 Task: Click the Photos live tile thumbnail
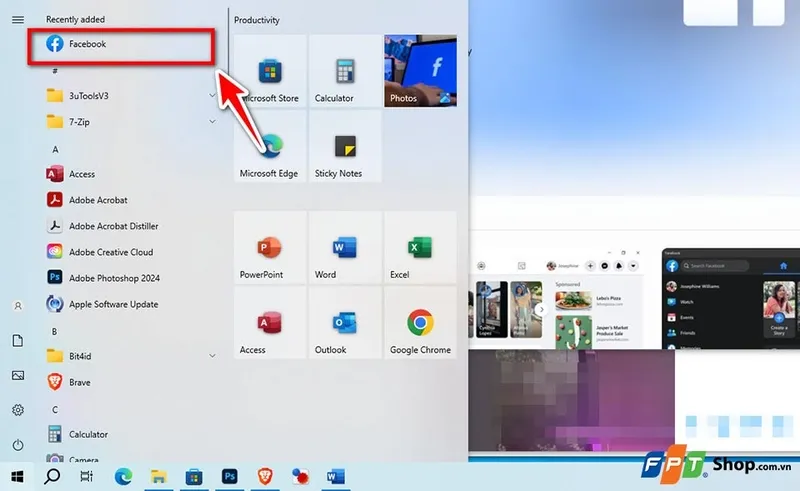(420, 72)
